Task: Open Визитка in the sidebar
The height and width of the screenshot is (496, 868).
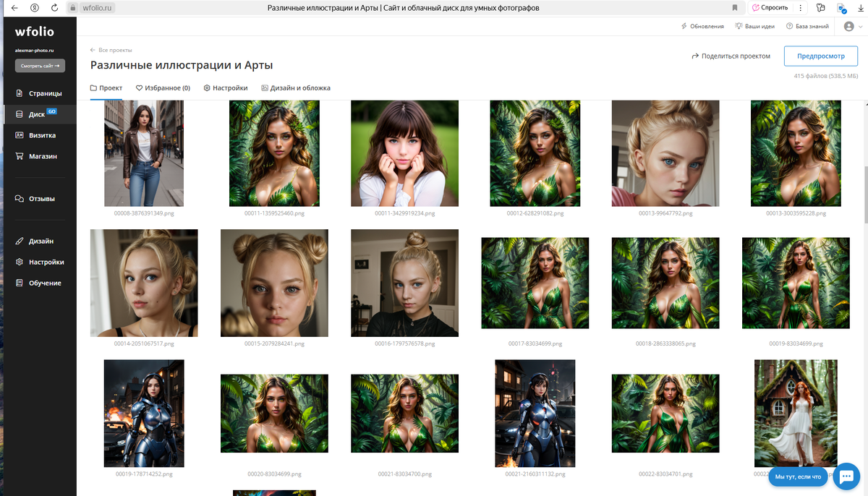Action: pyautogui.click(x=35, y=135)
